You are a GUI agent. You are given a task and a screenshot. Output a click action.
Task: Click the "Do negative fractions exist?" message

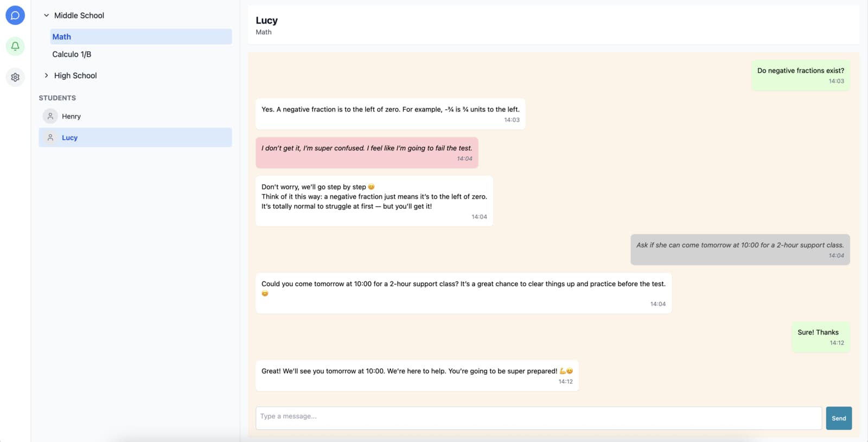(x=800, y=75)
